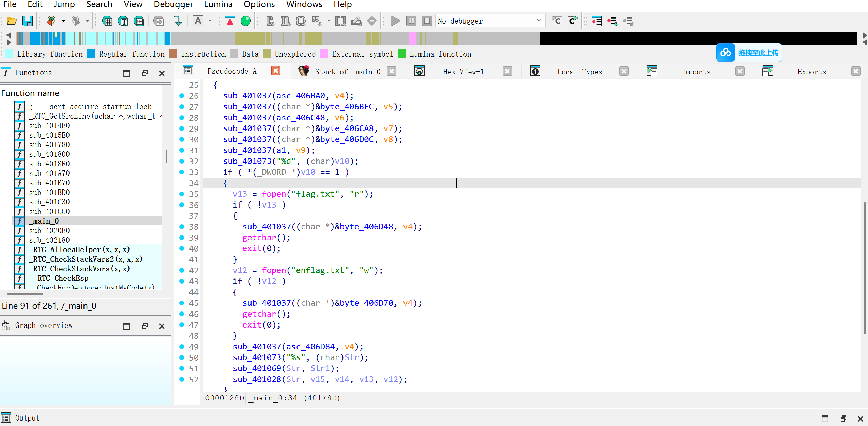Click the green circle toolbar icon
The image size is (868, 426).
pyautogui.click(x=246, y=21)
